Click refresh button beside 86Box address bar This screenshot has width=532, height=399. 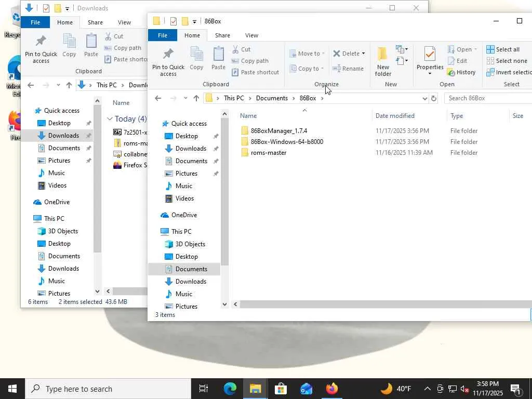pos(434,98)
